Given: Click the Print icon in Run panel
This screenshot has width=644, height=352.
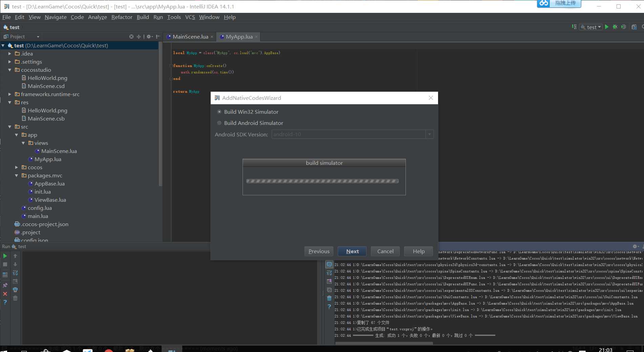Looking at the screenshot, I should pyautogui.click(x=15, y=290).
